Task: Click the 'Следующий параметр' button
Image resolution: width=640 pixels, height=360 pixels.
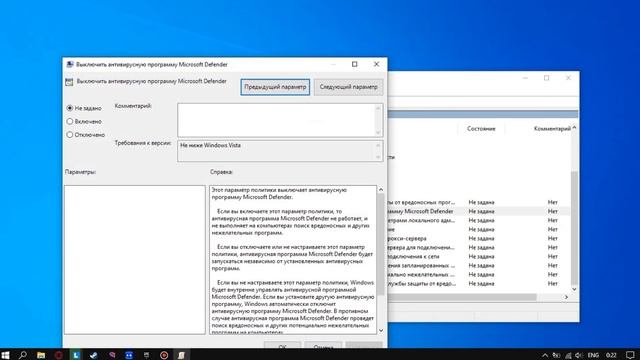Action: click(x=349, y=87)
